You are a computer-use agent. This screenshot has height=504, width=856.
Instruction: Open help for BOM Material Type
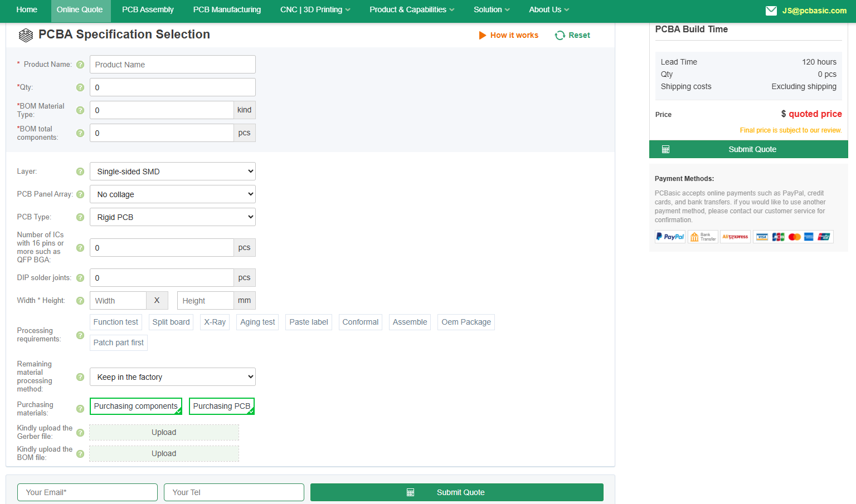(80, 110)
